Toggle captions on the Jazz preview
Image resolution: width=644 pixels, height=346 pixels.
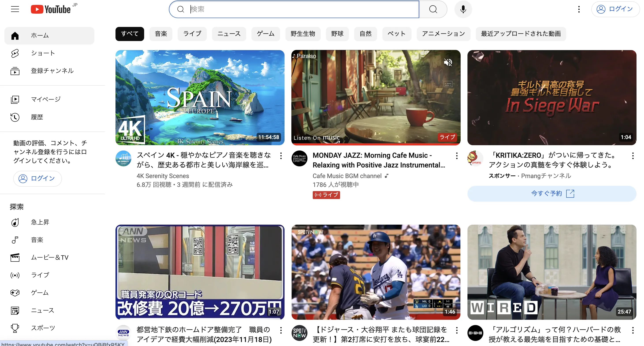click(448, 84)
